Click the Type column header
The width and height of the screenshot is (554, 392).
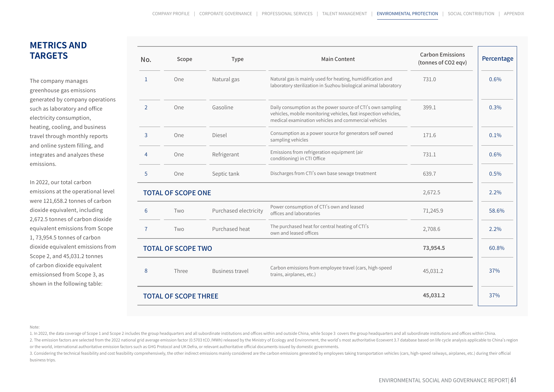238,59
